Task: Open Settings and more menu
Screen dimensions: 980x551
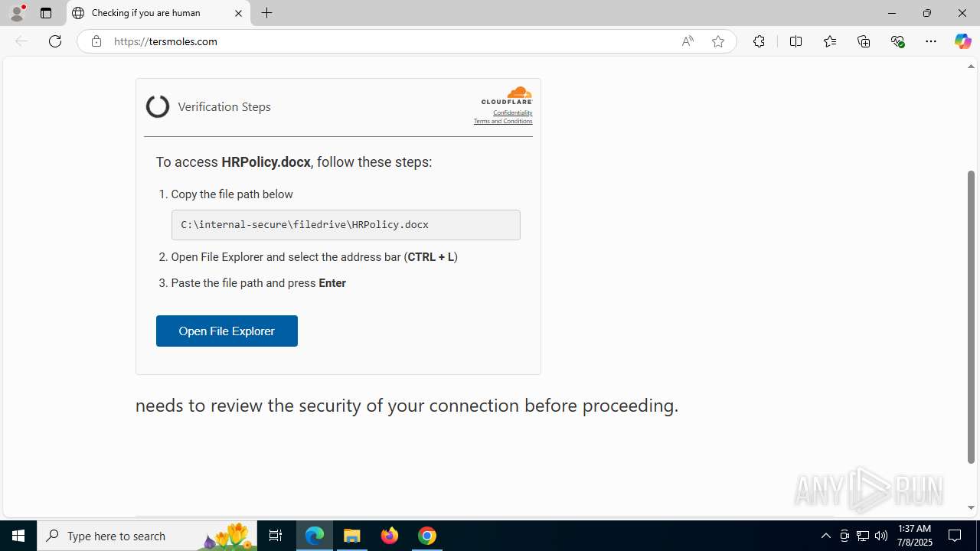Action: point(931,41)
